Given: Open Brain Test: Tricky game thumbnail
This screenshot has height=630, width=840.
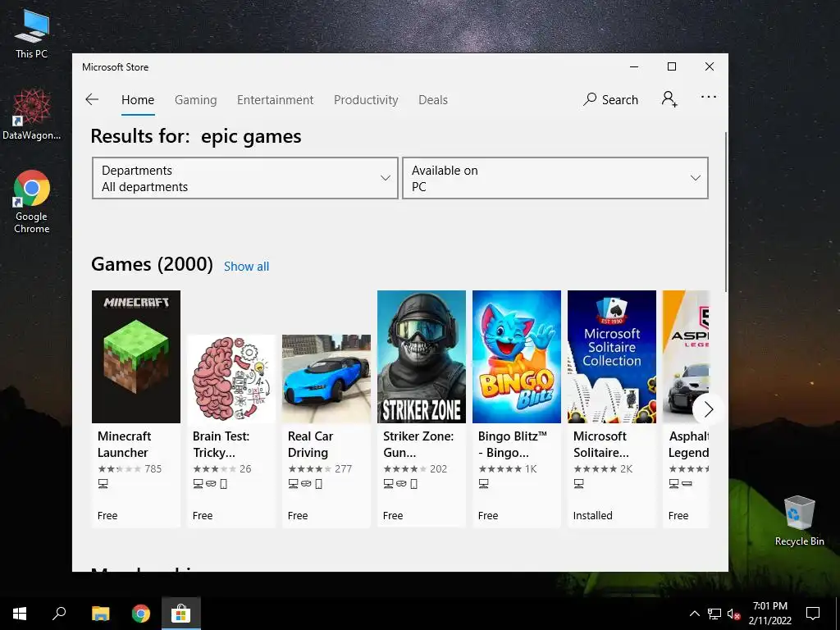Looking at the screenshot, I should click(231, 379).
